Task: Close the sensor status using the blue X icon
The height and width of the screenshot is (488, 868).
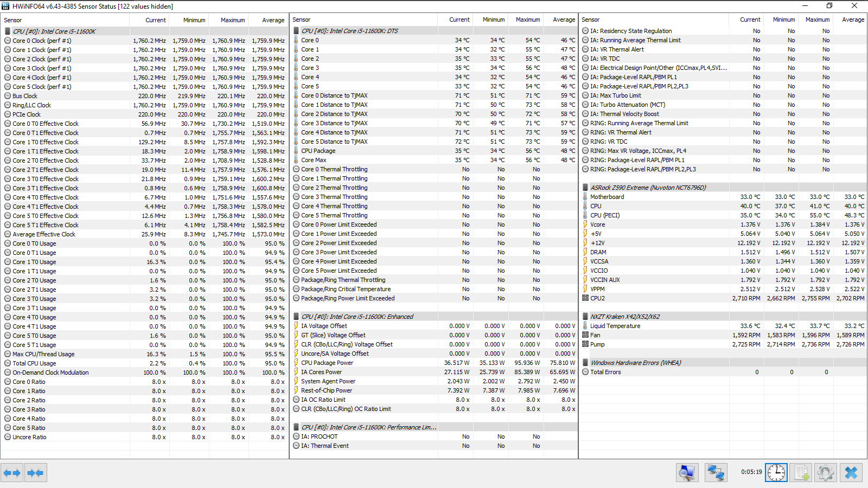Action: (851, 473)
